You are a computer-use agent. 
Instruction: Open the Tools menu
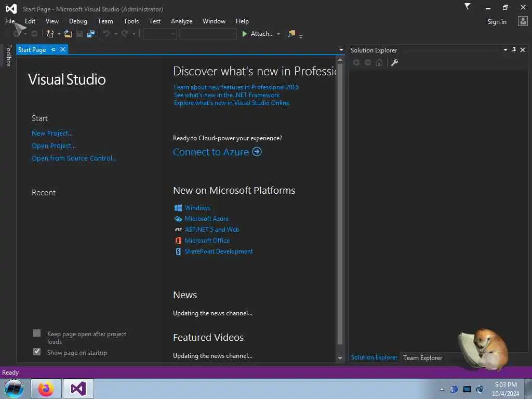point(131,21)
